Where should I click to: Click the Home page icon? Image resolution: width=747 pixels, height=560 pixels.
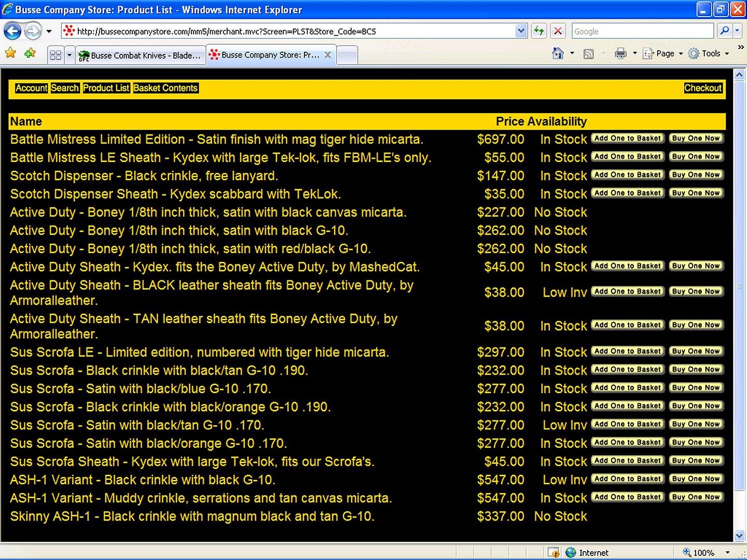click(558, 53)
